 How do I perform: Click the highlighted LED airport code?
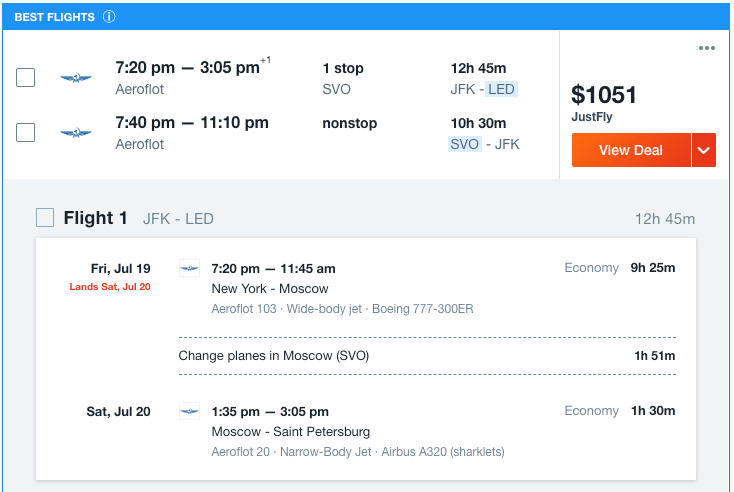click(501, 89)
